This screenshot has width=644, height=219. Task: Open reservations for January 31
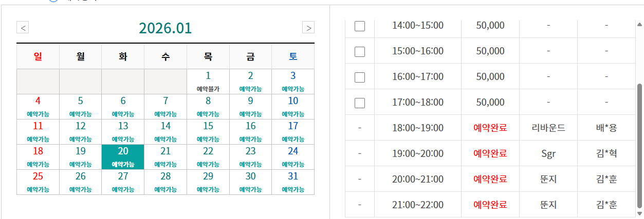point(293,182)
